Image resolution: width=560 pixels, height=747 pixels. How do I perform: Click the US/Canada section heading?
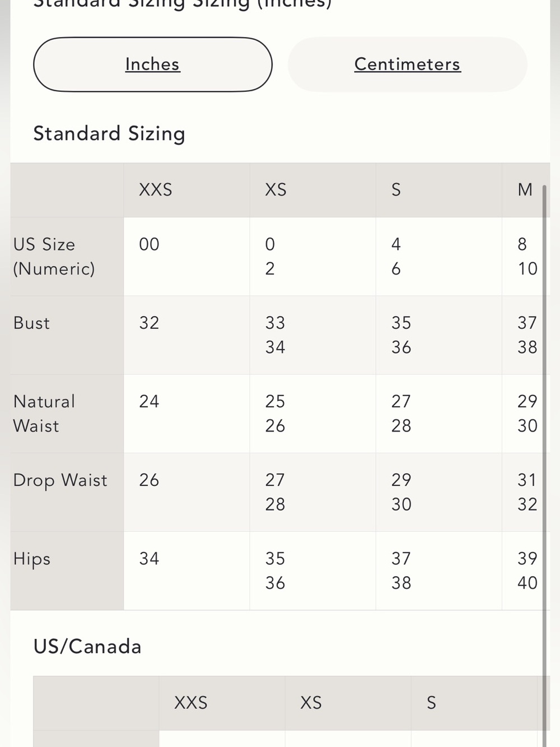[87, 647]
